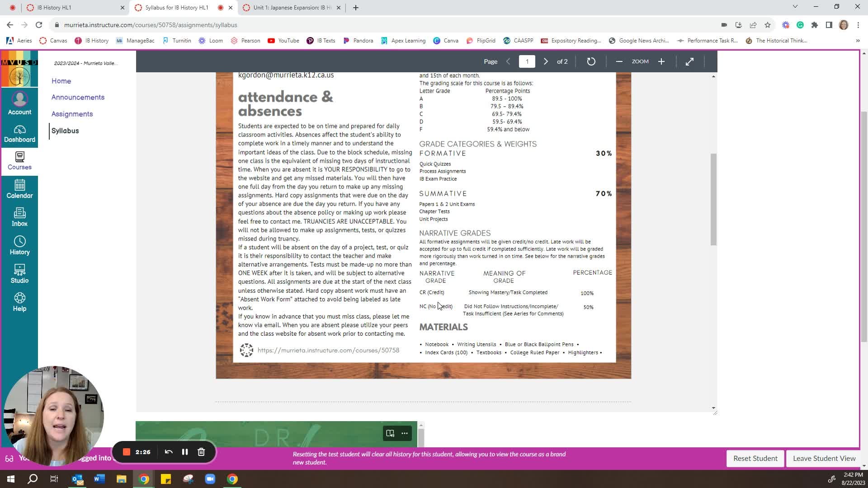868x488 pixels.
Task: Pause the Loom recording
Action: [185, 452]
